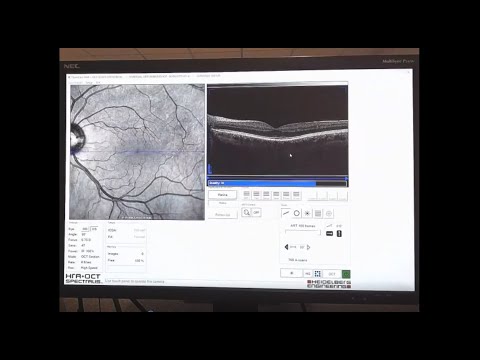Toggle the HS high speed button
This screenshot has height=360, width=480.
point(308,274)
